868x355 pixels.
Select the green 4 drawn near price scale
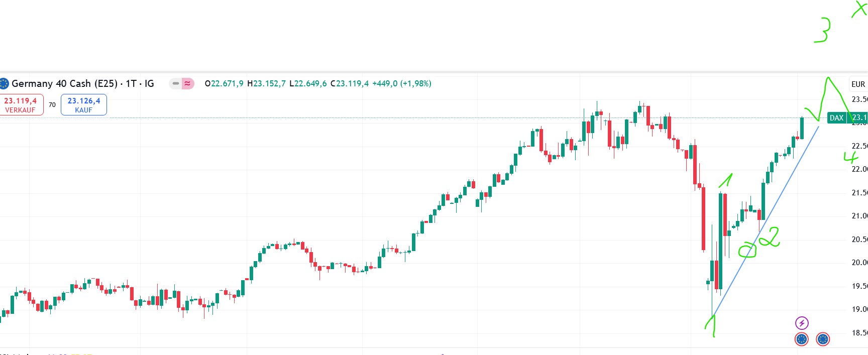tap(850, 158)
